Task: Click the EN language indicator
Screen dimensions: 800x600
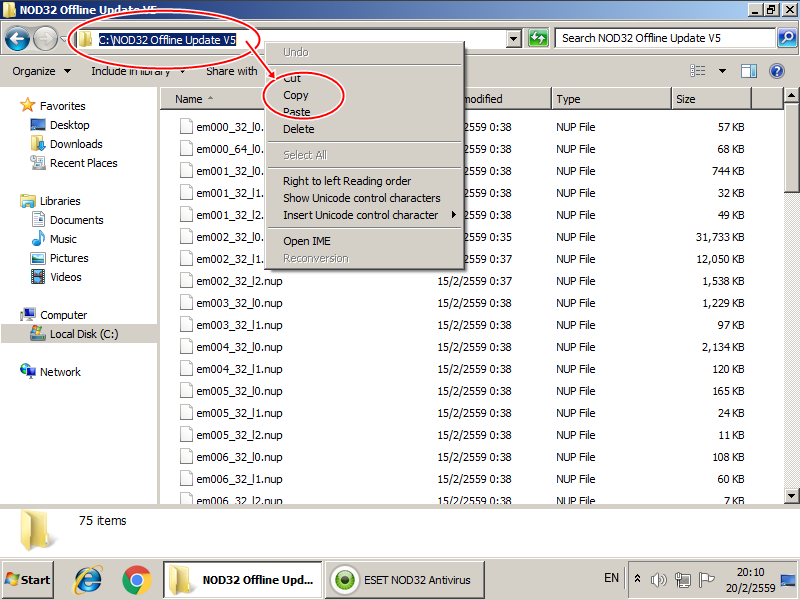Action: pos(611,578)
